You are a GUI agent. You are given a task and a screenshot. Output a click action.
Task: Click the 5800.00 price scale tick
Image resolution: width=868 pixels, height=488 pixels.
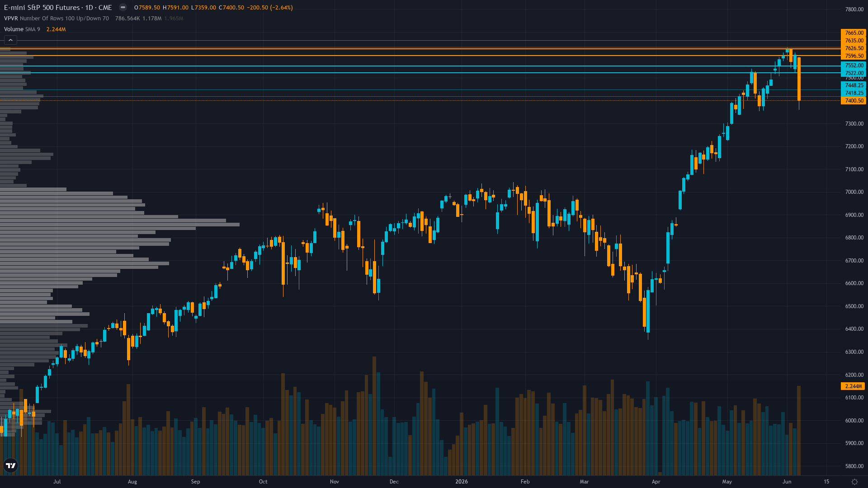[854, 466]
